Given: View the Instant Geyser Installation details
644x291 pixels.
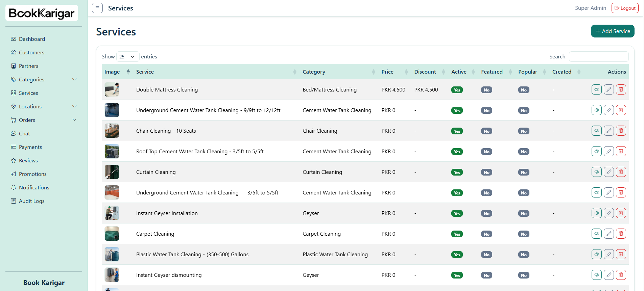Looking at the screenshot, I should pyautogui.click(x=597, y=213).
